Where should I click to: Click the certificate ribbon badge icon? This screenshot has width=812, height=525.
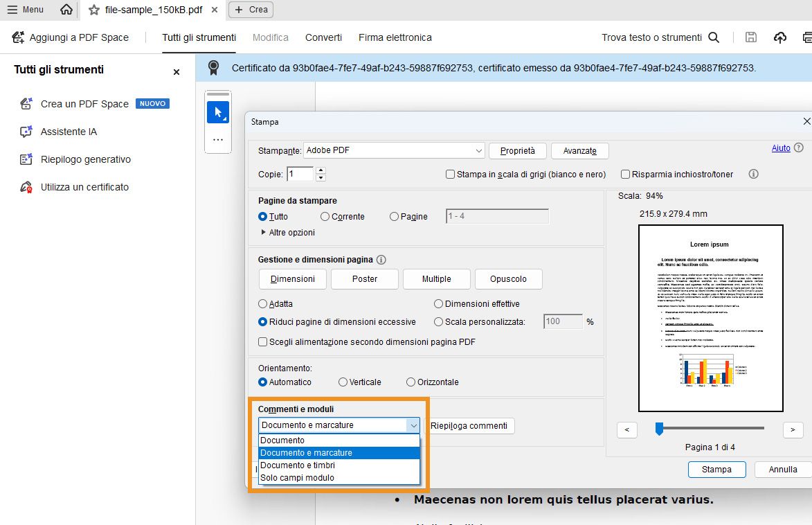click(213, 68)
